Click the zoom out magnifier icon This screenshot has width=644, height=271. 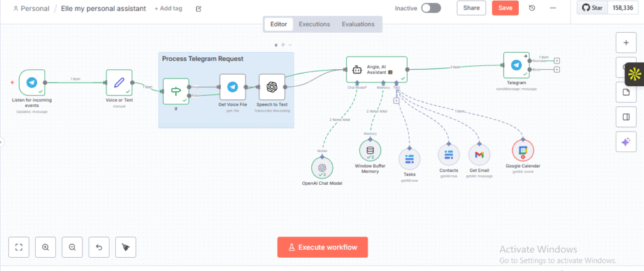72,248
